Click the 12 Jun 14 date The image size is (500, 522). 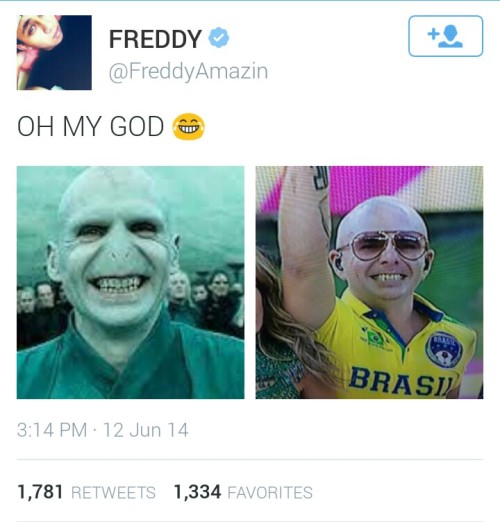click(146, 430)
